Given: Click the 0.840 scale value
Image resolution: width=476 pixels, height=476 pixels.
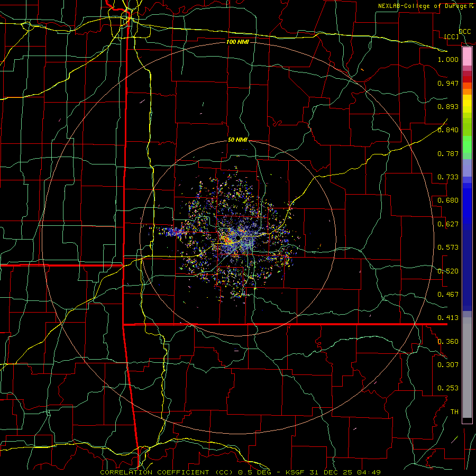Looking at the screenshot, I should [x=448, y=130].
